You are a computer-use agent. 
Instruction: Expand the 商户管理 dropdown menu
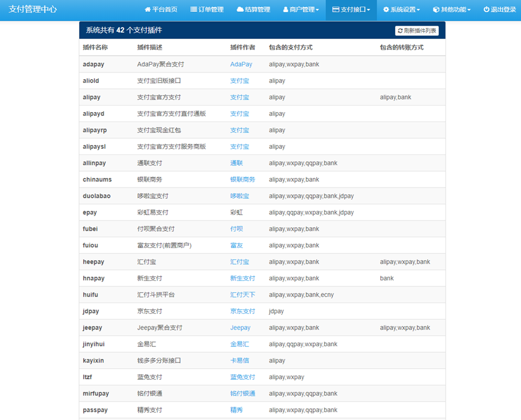coord(301,10)
